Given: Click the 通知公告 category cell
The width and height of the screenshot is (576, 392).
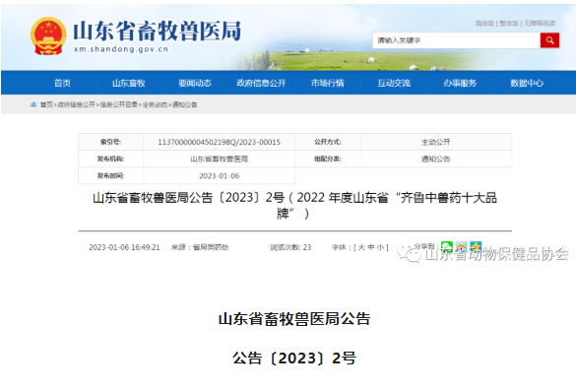Looking at the screenshot, I should pos(435,159).
